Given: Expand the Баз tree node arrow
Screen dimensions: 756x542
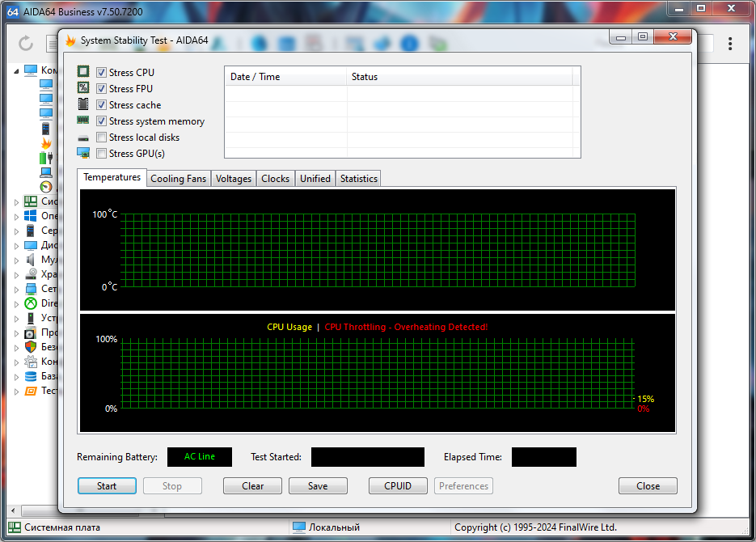Looking at the screenshot, I should coord(16,377).
